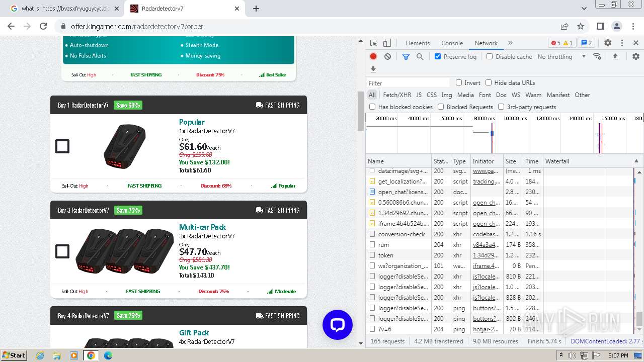Check the Blocked Requests checkbox

pyautogui.click(x=441, y=107)
